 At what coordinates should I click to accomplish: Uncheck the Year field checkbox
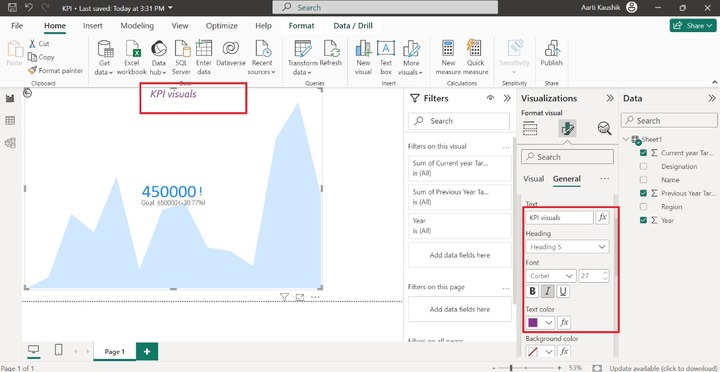643,220
